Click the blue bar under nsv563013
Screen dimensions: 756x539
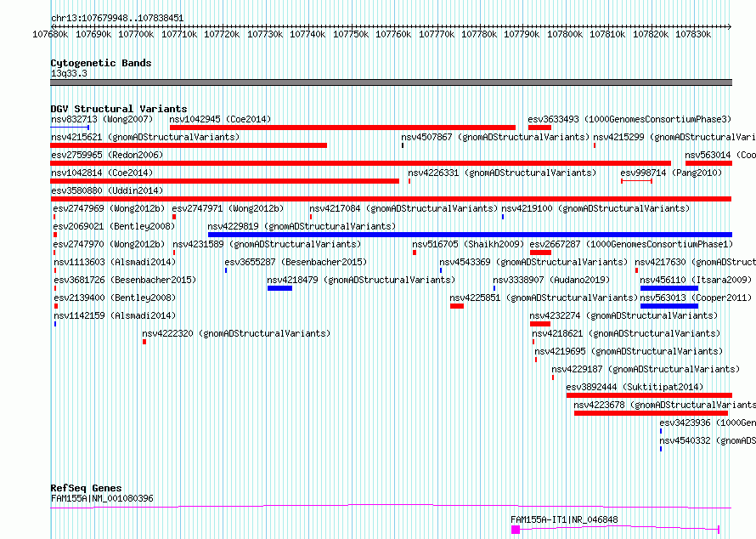[669, 306]
